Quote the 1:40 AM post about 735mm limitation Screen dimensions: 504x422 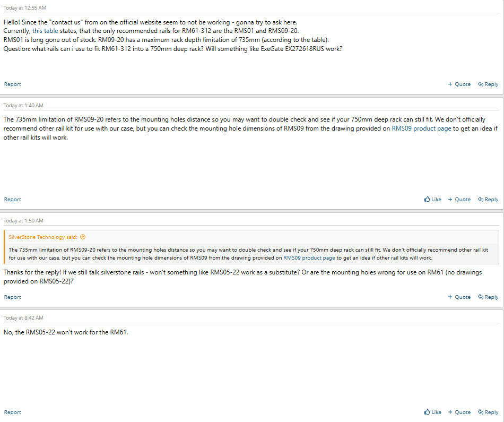tap(459, 200)
